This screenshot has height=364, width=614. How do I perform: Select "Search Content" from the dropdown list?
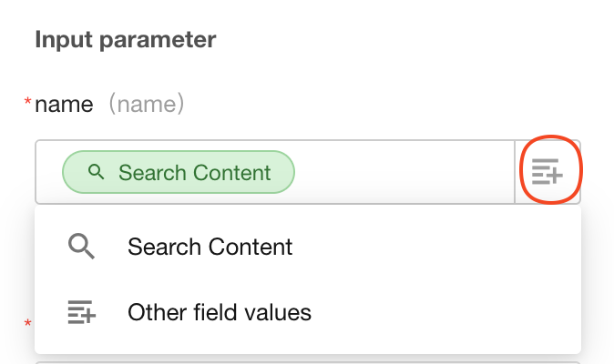[210, 246]
